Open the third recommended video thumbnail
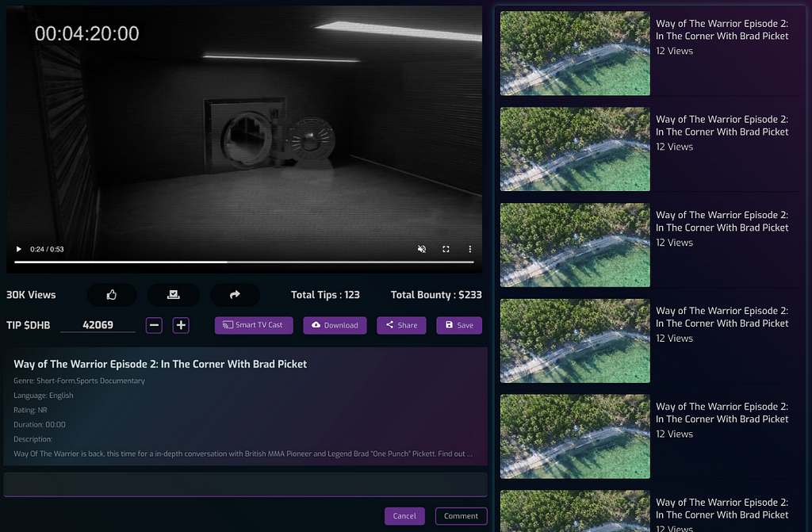Screen dimensions: 812x532 click(x=575, y=245)
